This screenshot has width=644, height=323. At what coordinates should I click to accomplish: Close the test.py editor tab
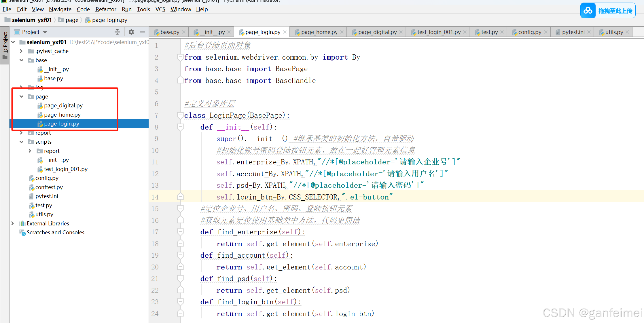tap(502, 32)
